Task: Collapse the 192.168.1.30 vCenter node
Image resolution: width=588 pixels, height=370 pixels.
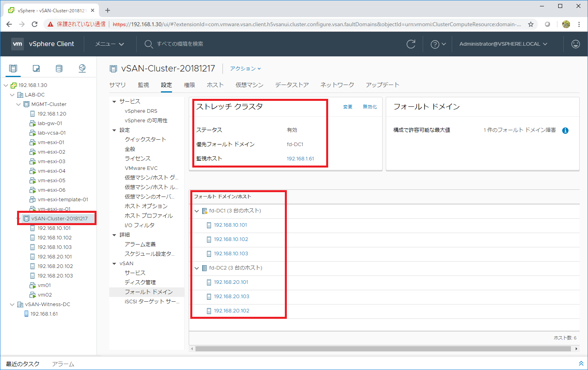Action: tap(6, 85)
